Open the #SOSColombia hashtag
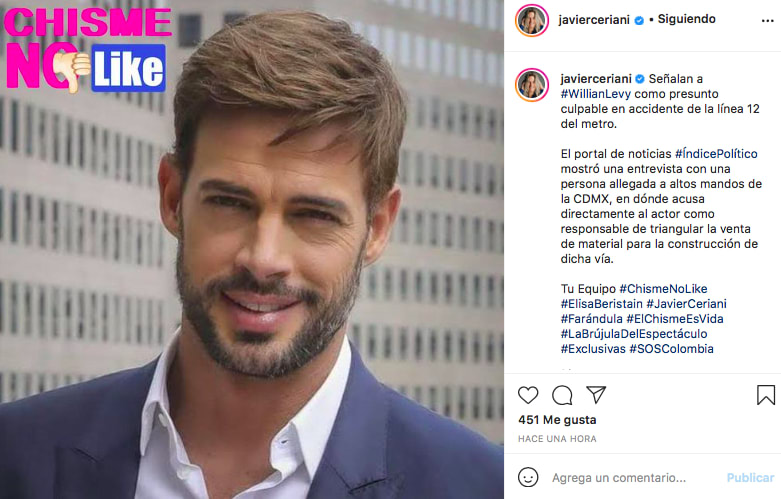Viewport: 781px width, 499px height. pos(671,349)
